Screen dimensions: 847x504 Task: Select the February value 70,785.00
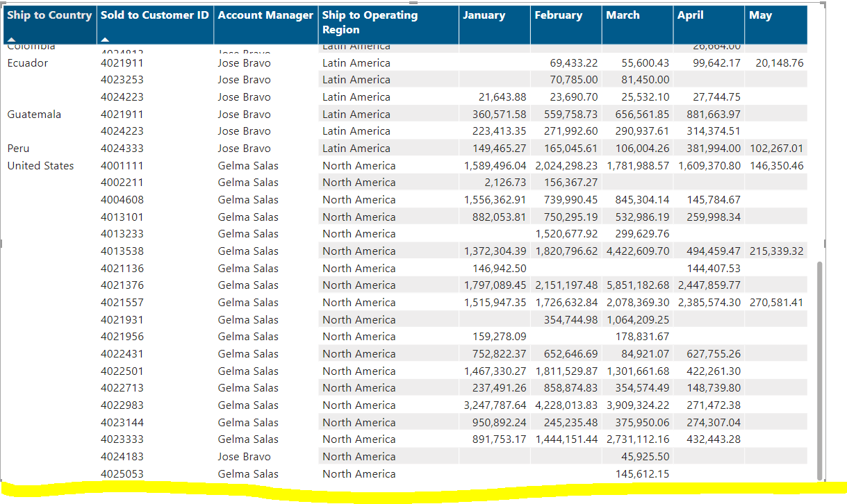(x=574, y=80)
